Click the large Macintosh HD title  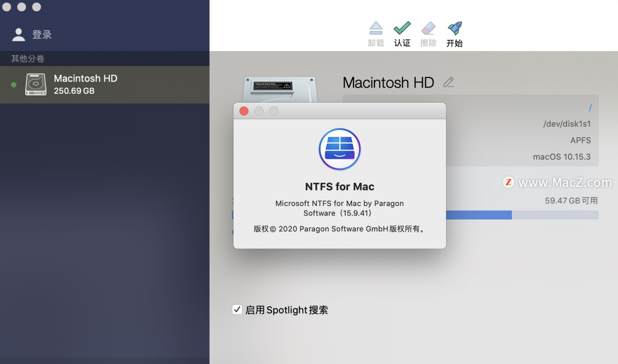click(388, 82)
